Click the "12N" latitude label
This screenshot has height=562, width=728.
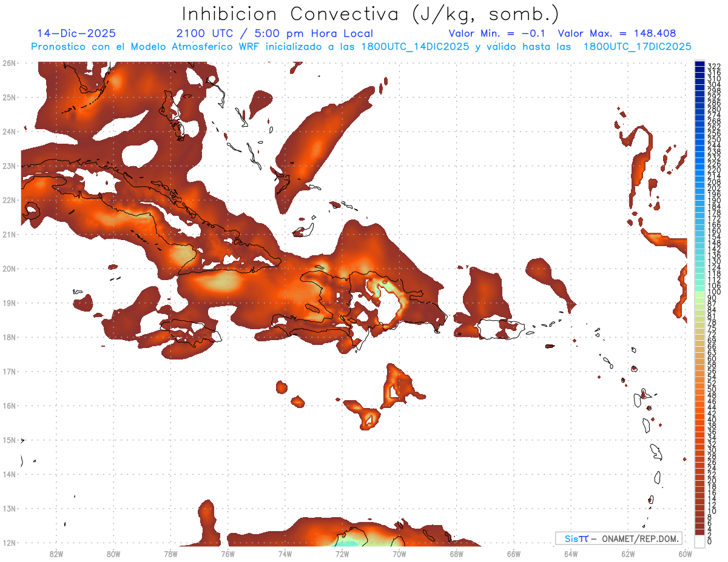point(8,543)
